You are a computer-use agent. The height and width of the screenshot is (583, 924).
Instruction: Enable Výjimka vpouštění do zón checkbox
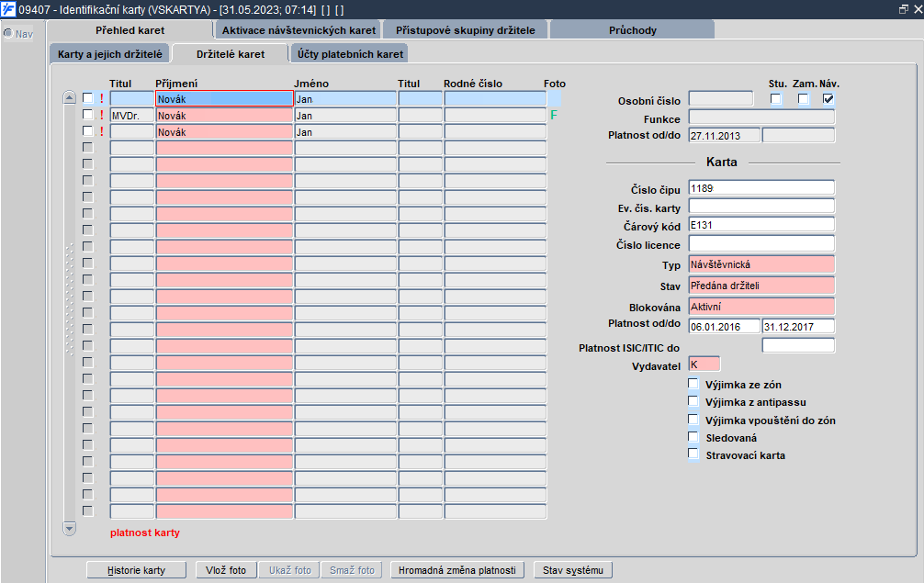[x=693, y=420]
